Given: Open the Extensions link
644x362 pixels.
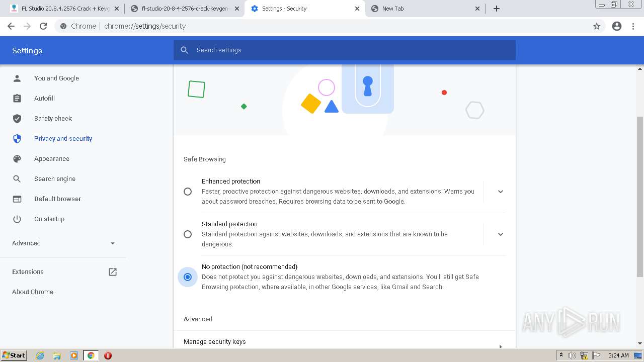Looking at the screenshot, I should pyautogui.click(x=28, y=272).
